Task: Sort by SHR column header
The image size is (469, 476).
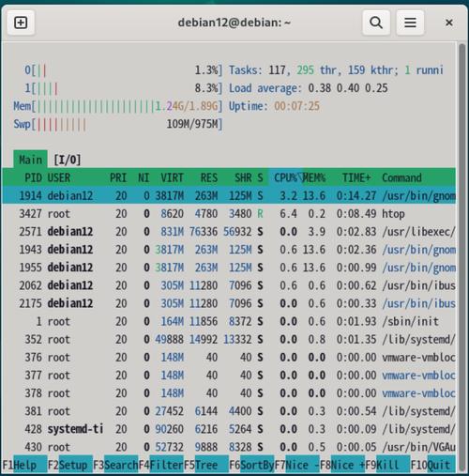Action: click(x=243, y=177)
